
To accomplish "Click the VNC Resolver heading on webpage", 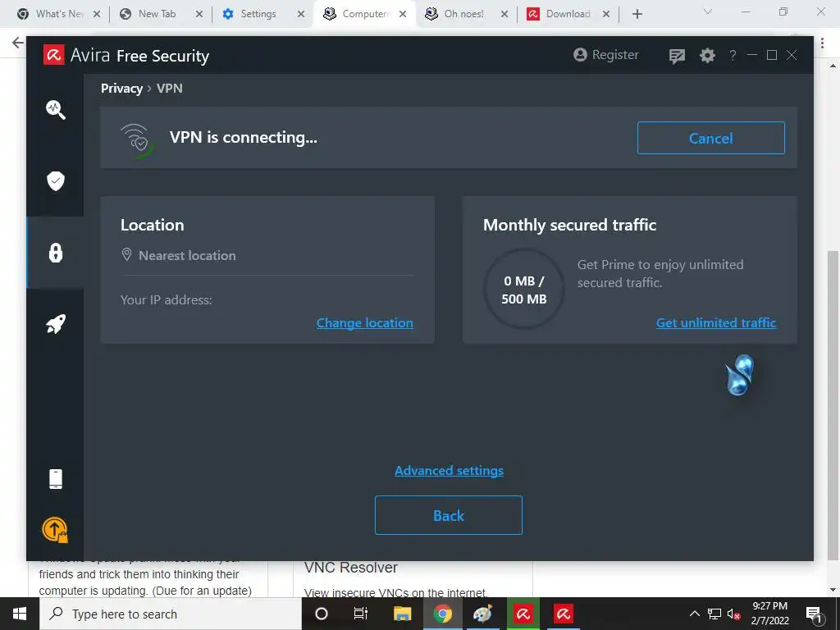I will tap(351, 568).
